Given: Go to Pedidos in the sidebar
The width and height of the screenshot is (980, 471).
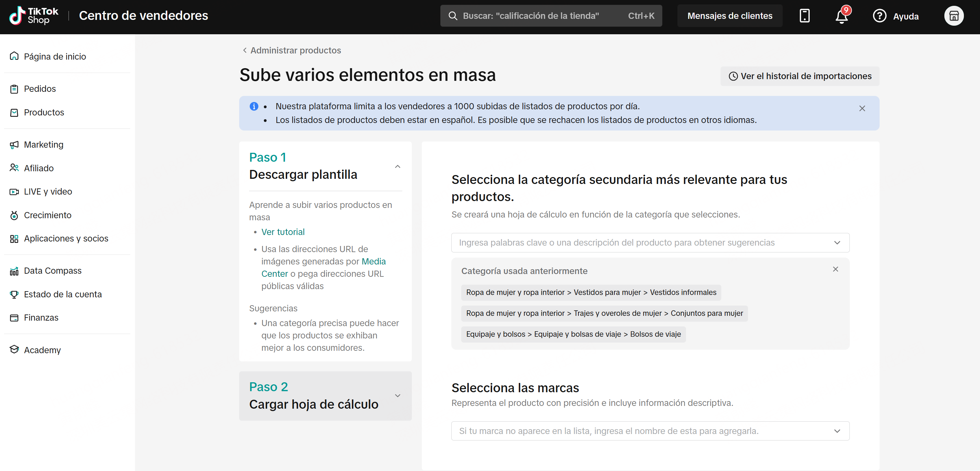Looking at the screenshot, I should click(39, 89).
